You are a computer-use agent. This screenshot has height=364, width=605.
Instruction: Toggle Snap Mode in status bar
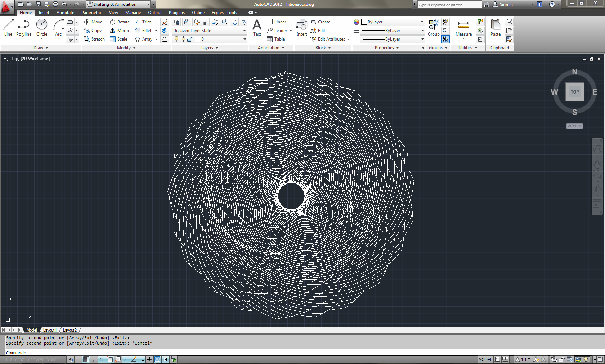coord(78,359)
